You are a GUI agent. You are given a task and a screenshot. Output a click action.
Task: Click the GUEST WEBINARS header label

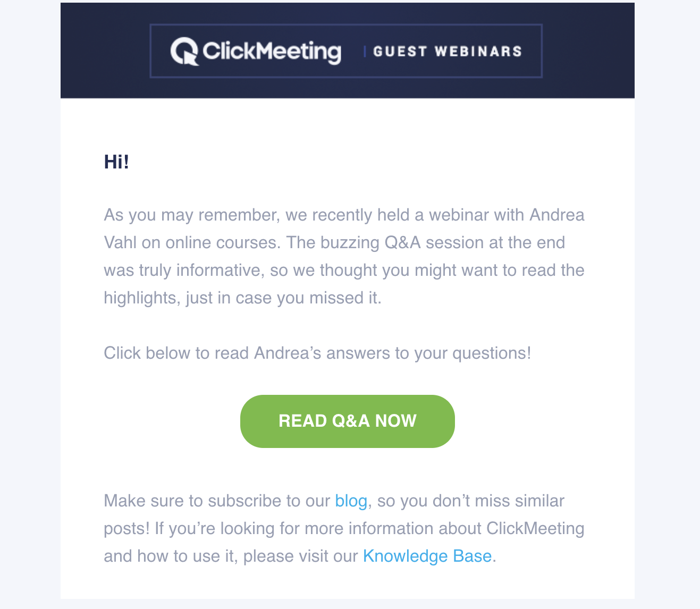pyautogui.click(x=447, y=52)
